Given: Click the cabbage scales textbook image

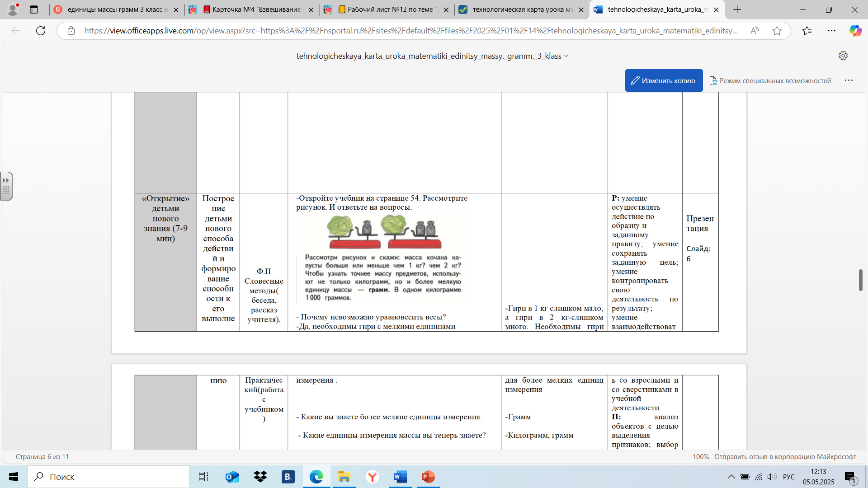Looking at the screenshot, I should coord(382,258).
